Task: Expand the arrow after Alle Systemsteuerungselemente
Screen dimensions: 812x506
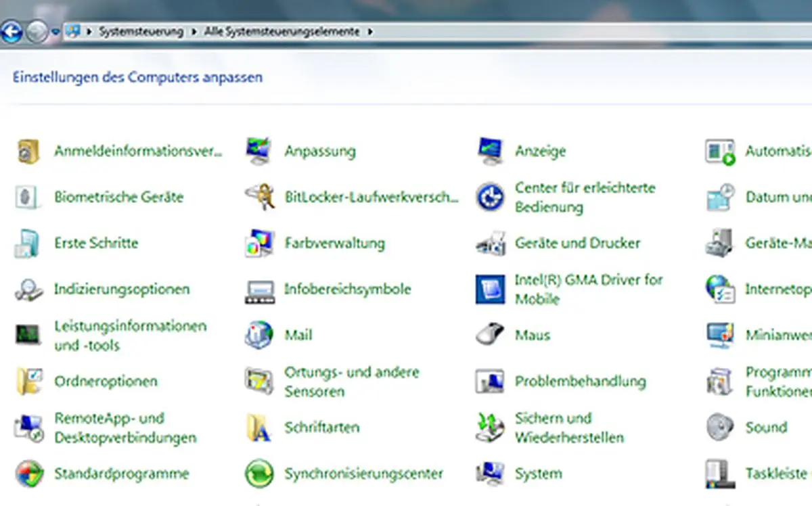Action: pos(369,31)
